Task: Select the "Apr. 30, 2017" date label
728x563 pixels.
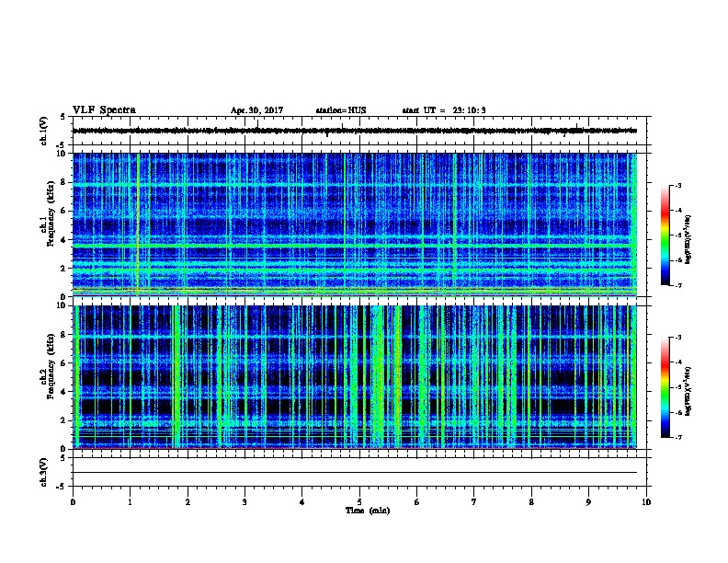Action: click(256, 110)
